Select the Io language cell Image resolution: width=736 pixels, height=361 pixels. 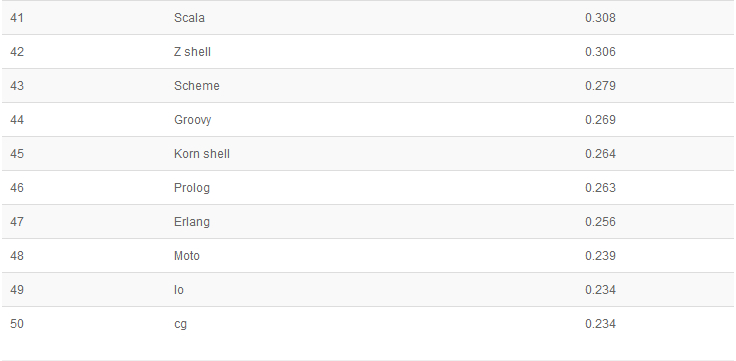pos(179,290)
